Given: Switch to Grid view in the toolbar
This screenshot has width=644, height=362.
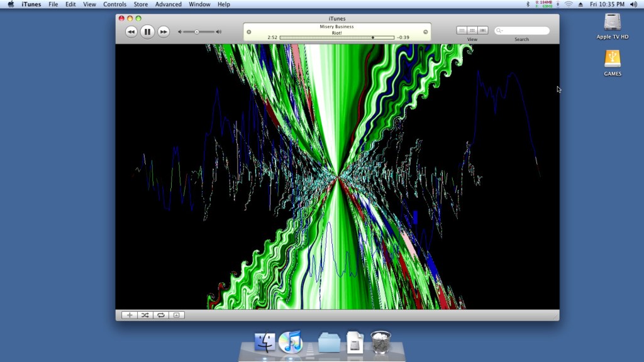Looking at the screenshot, I should click(x=472, y=30).
